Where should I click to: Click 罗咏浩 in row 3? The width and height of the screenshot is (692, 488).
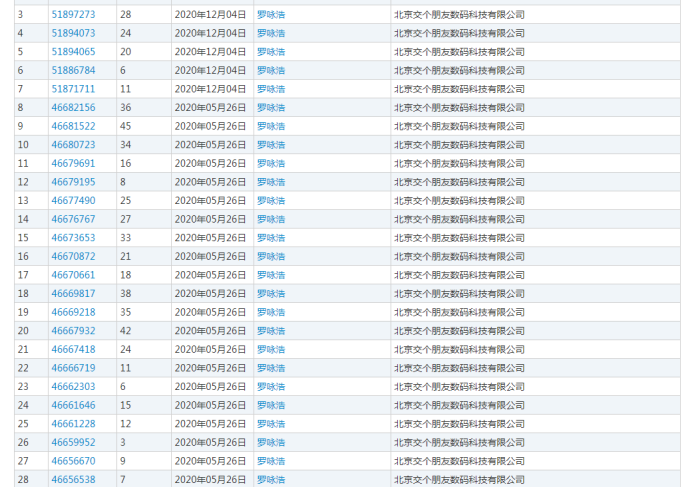coord(270,15)
